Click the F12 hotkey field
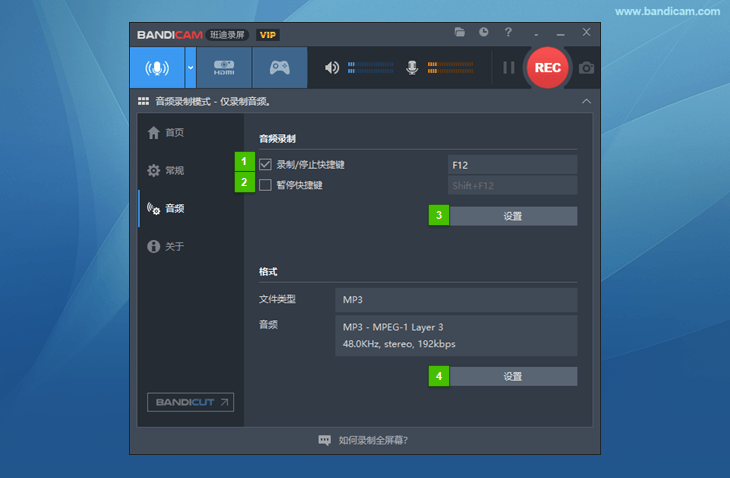This screenshot has height=478, width=730. [513, 165]
